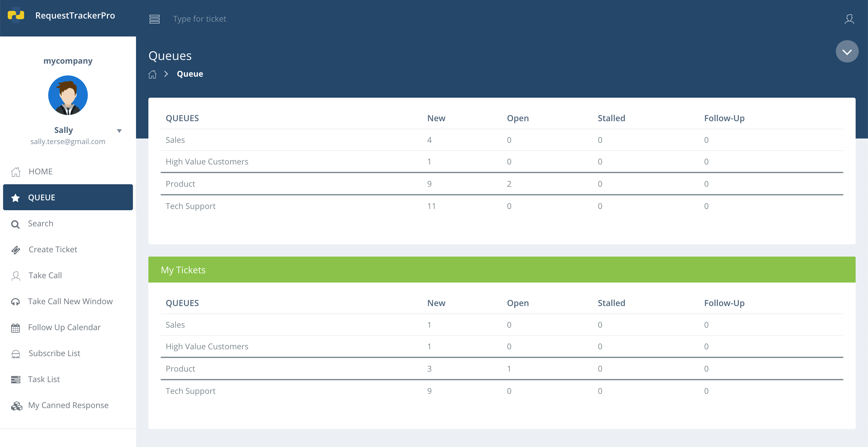
Task: Click the RequestTrackerPro logo icon
Action: 16,15
